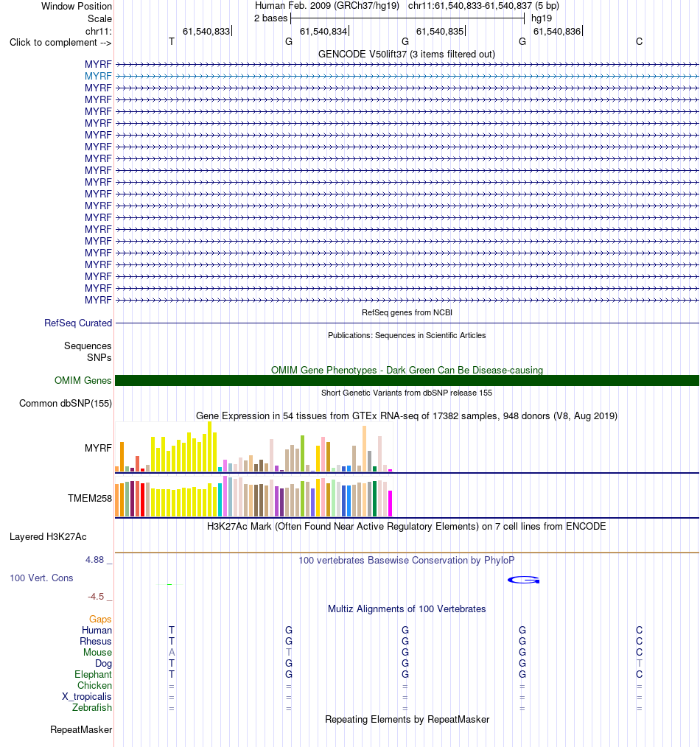Select the Rhesus alignment row label
Screen dimensions: 700x747
[96, 641]
